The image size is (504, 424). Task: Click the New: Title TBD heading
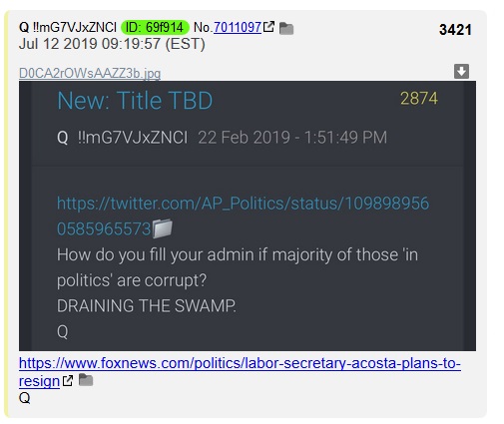coord(135,100)
